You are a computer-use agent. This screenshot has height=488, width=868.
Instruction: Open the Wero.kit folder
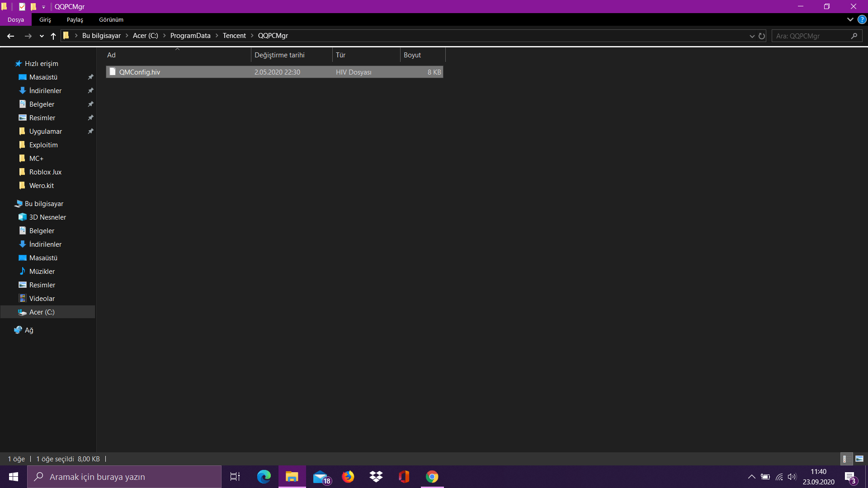point(42,186)
